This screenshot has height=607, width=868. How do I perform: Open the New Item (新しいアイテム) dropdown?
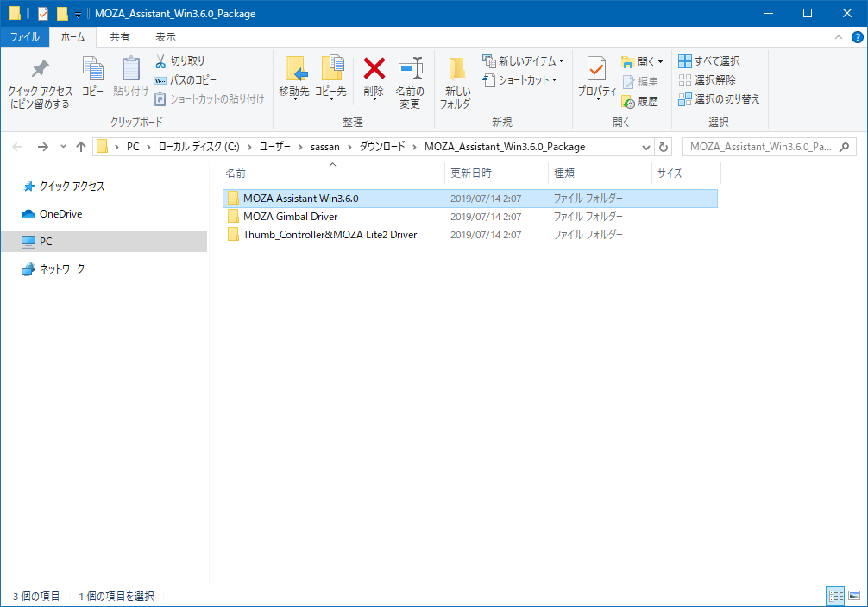523,61
